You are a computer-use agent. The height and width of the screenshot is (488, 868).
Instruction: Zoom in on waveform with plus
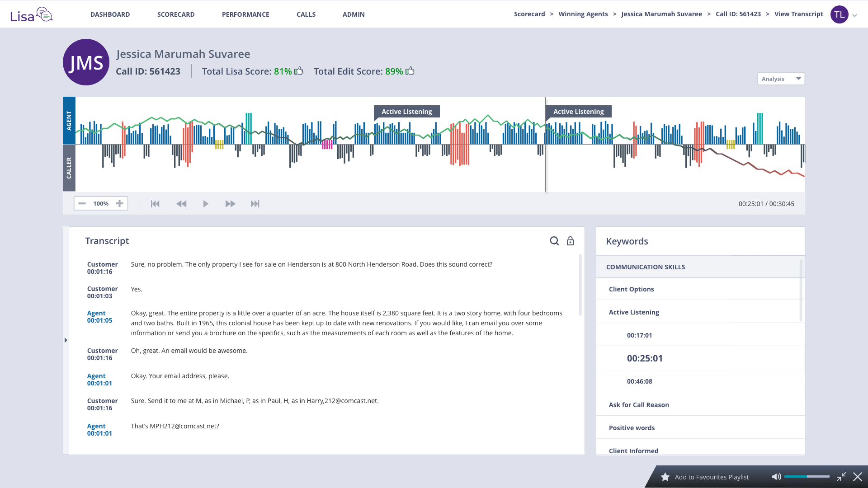click(x=119, y=203)
